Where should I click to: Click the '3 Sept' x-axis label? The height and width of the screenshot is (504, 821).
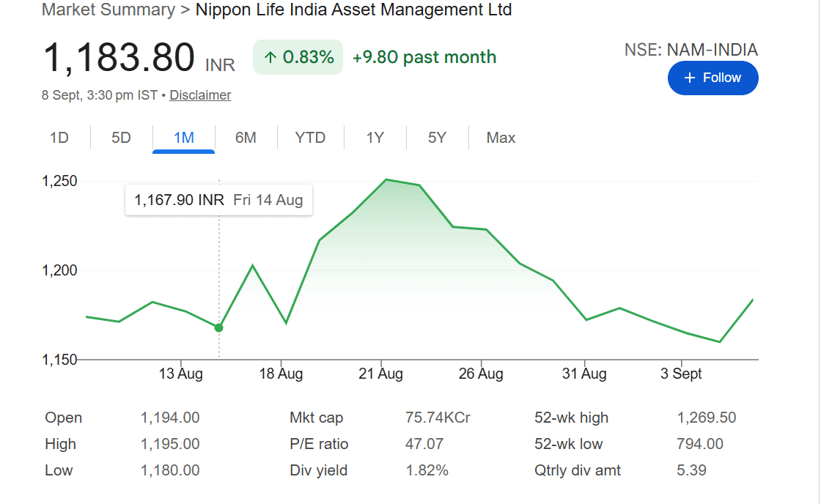tap(681, 374)
